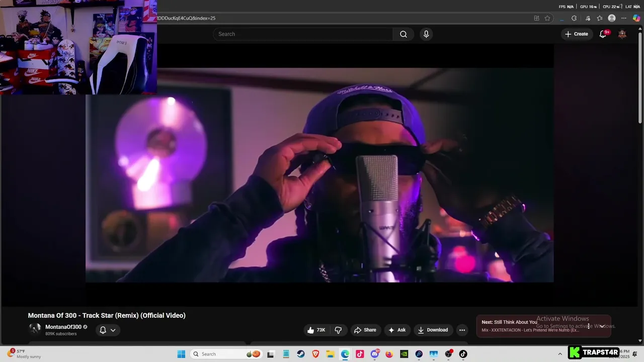Focus the YouTube search field
Image resolution: width=644 pixels, height=362 pixels.
tap(303, 34)
